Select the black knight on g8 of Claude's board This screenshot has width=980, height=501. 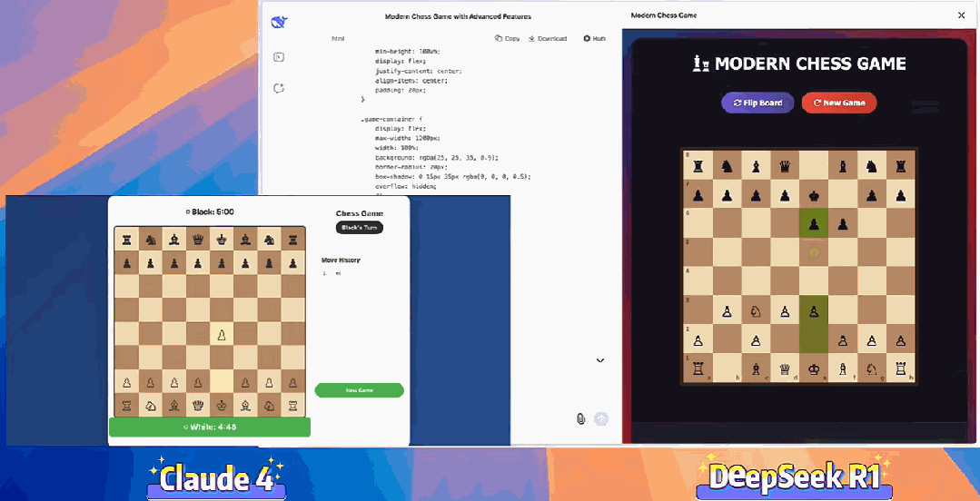coord(270,239)
